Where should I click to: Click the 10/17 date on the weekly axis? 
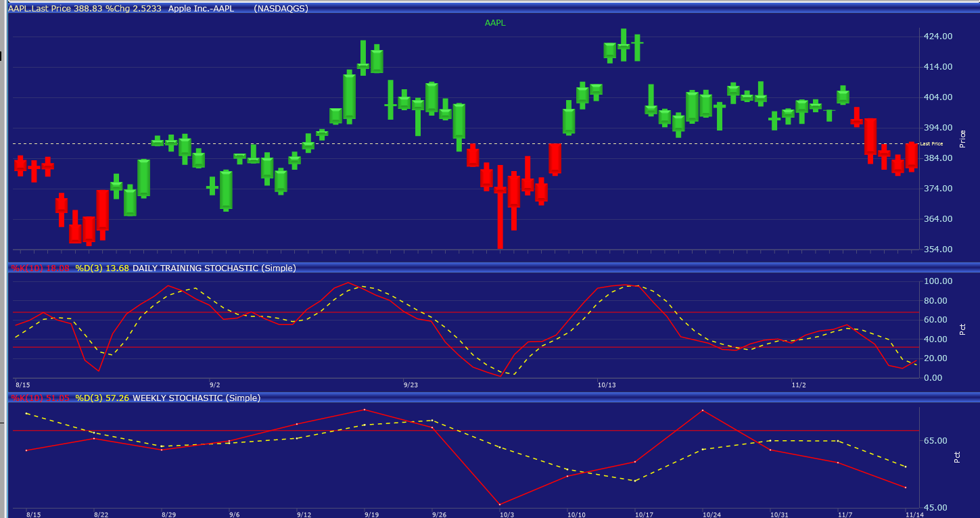[644, 515]
